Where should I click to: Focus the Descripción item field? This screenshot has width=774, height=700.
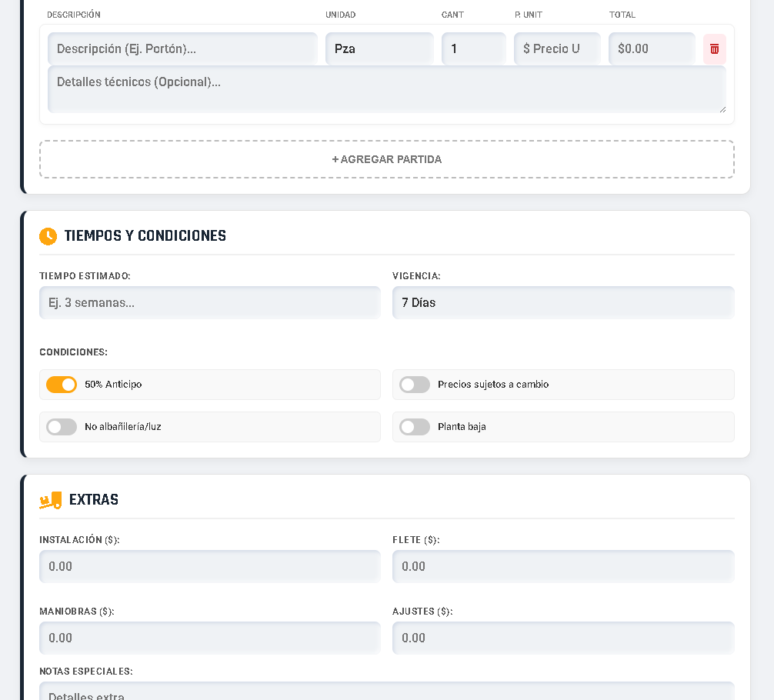[182, 49]
